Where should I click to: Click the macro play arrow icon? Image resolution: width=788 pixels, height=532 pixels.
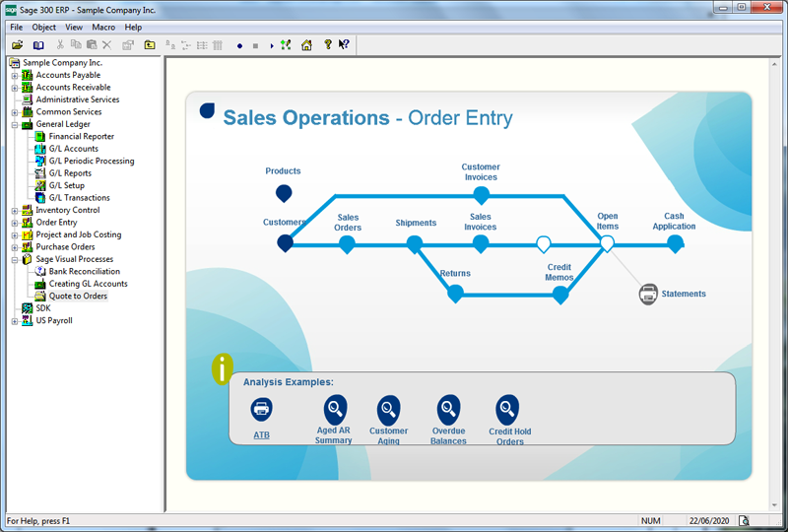(272, 45)
